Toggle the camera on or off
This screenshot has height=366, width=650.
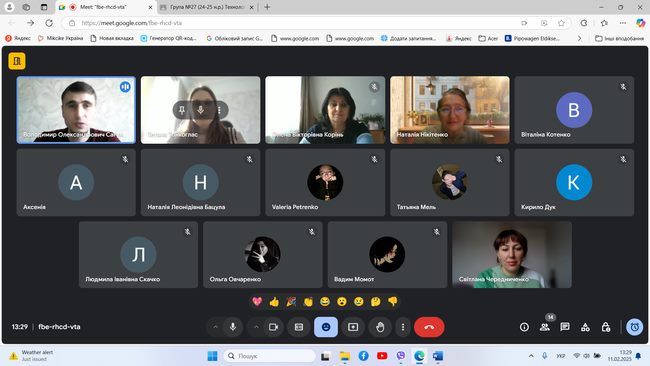click(274, 327)
